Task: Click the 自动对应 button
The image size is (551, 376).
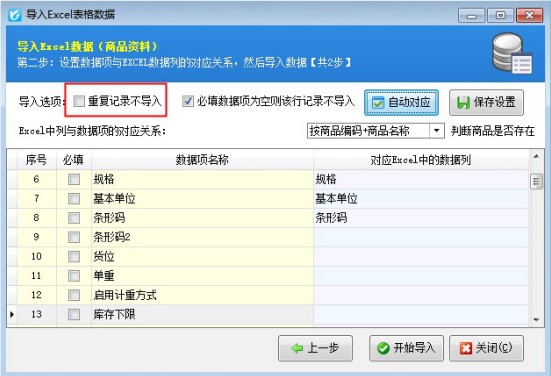Action: coord(401,103)
